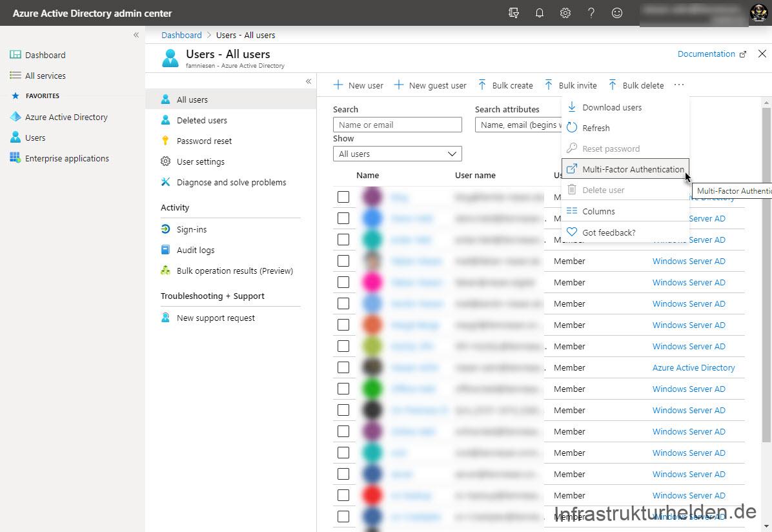This screenshot has height=532, width=772.
Task: Sort by the User name column header
Action: (475, 176)
